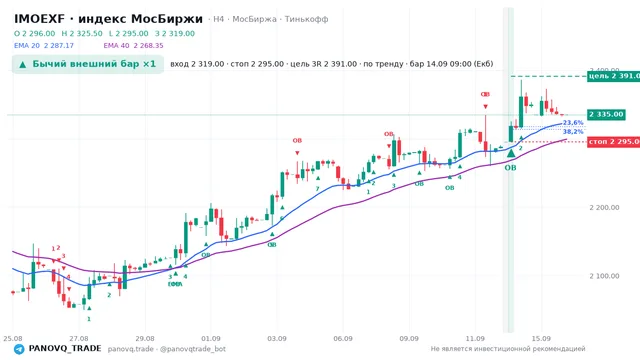The height and width of the screenshot is (360, 640).
Task: Click the red OB marker near 03.09
Action: click(x=297, y=141)
